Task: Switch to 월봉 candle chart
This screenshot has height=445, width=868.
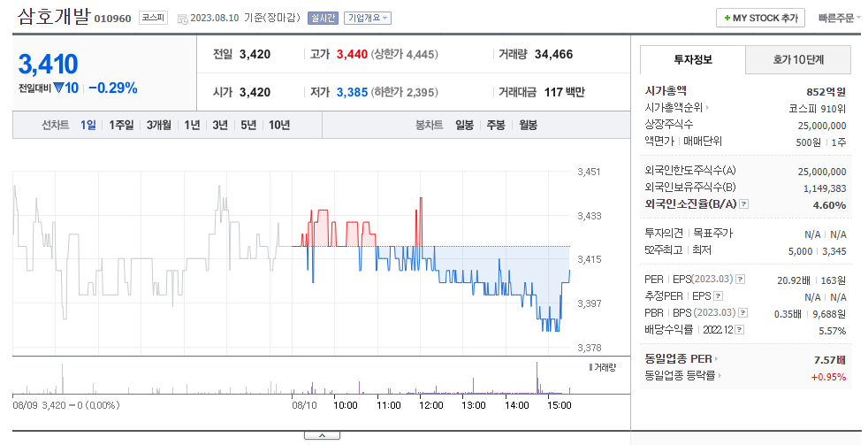Action: tap(528, 126)
